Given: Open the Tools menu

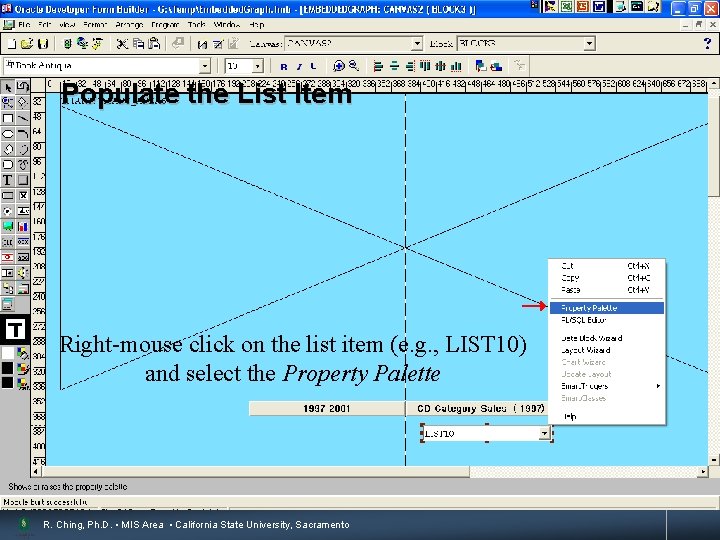Looking at the screenshot, I should [197, 24].
